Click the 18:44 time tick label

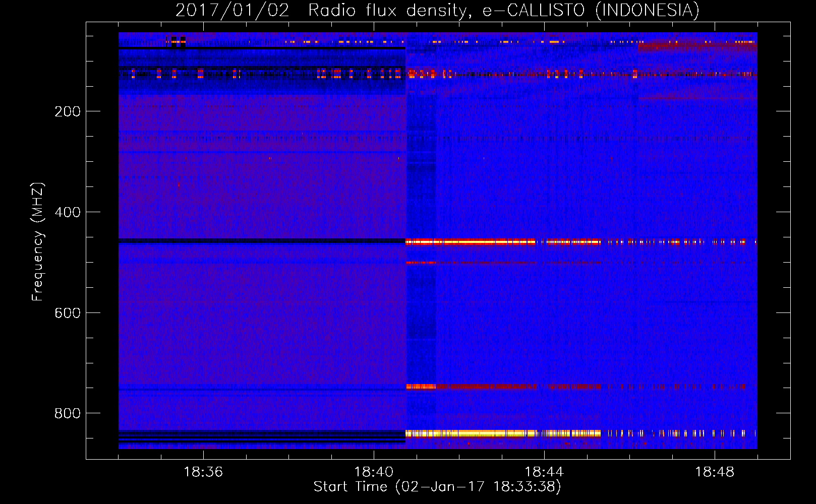tap(544, 472)
